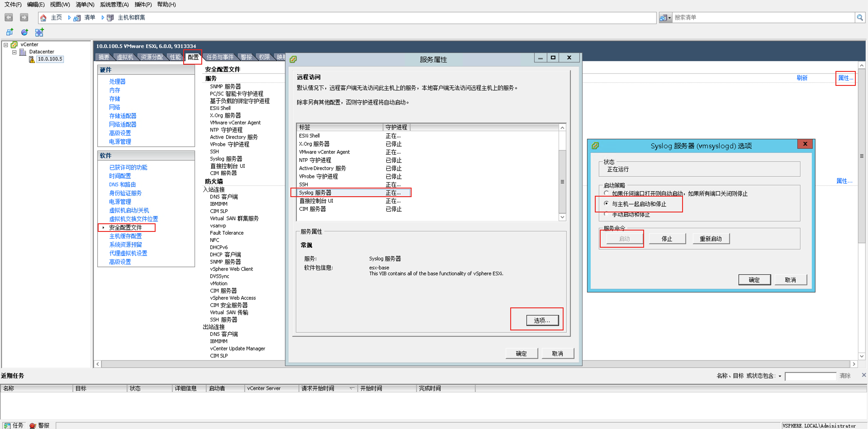Image resolution: width=868 pixels, height=429 pixels.
Task: Open the 存储适配器 hardware link
Action: (123, 116)
